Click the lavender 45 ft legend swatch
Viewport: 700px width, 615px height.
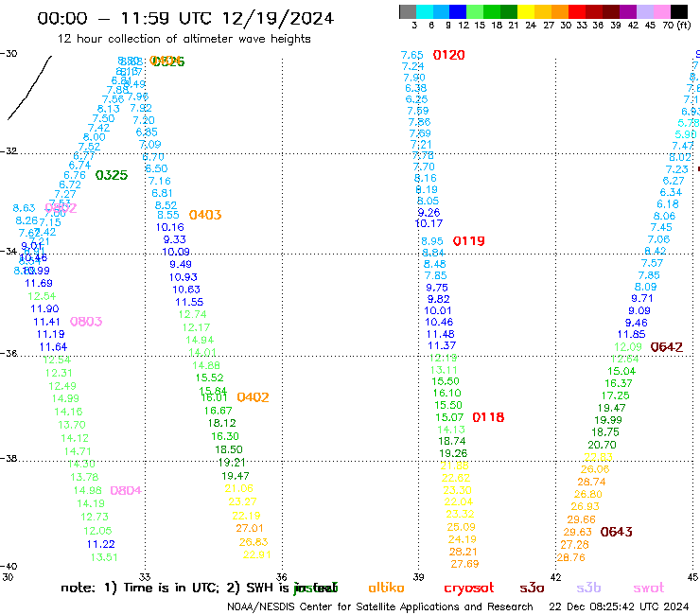click(x=644, y=11)
